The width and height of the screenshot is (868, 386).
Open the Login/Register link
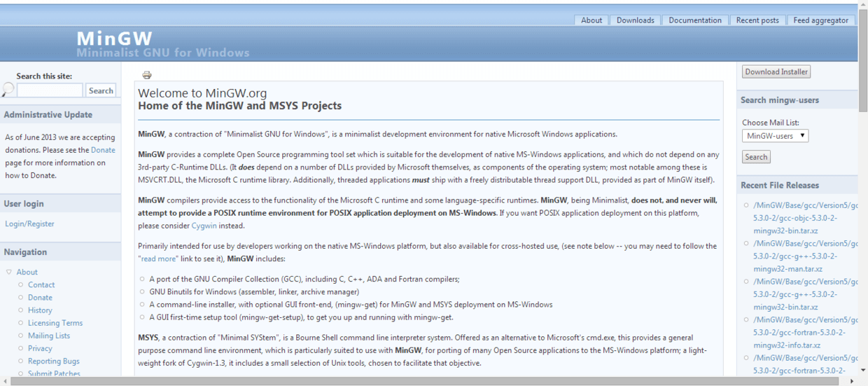[29, 223]
